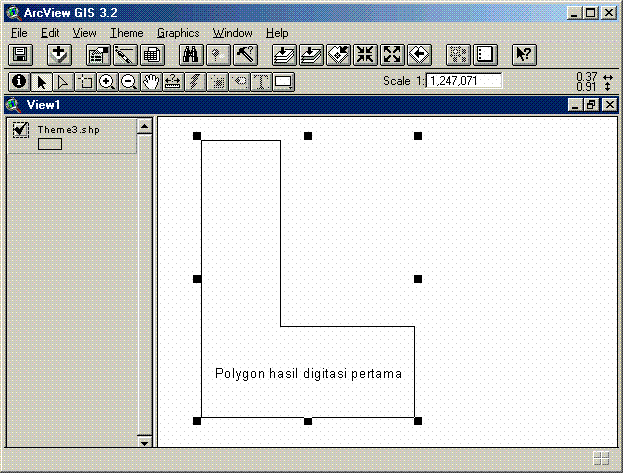
Task: Click the top-left selection handle
Action: coord(197,136)
